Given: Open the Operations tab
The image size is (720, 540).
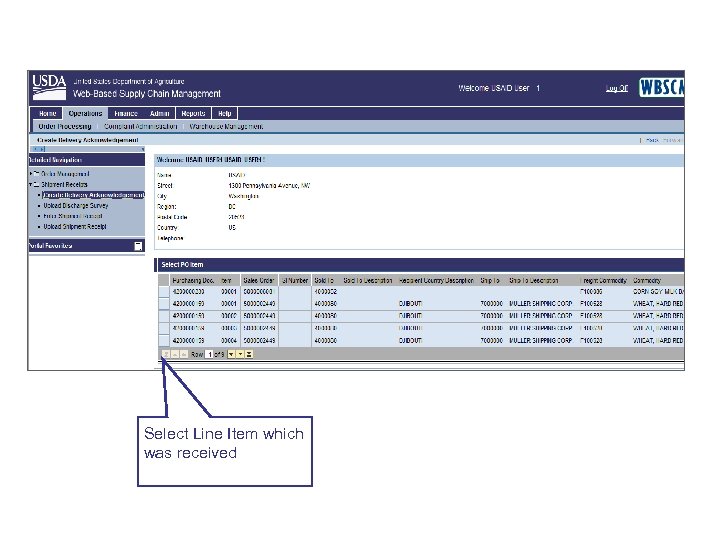Looking at the screenshot, I should click(85, 113).
